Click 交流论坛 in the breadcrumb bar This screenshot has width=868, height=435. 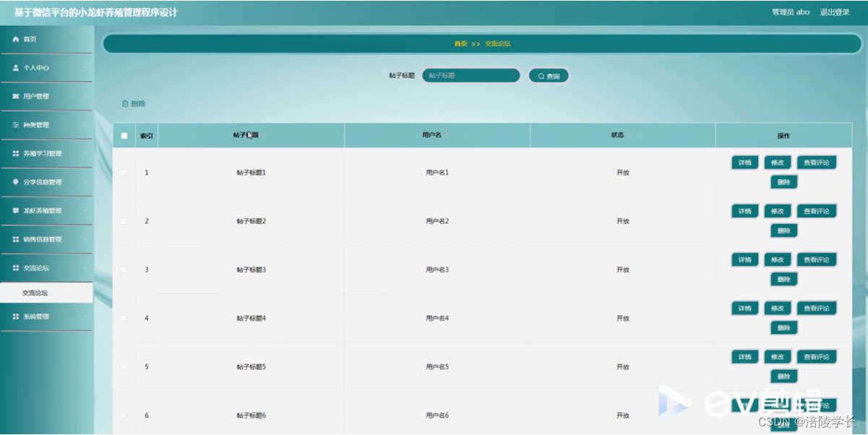[497, 44]
